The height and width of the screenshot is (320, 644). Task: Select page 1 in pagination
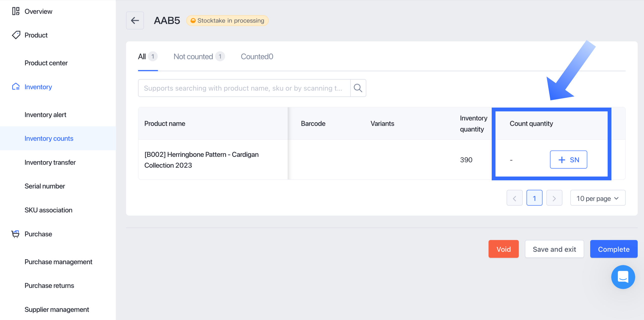pyautogui.click(x=534, y=198)
